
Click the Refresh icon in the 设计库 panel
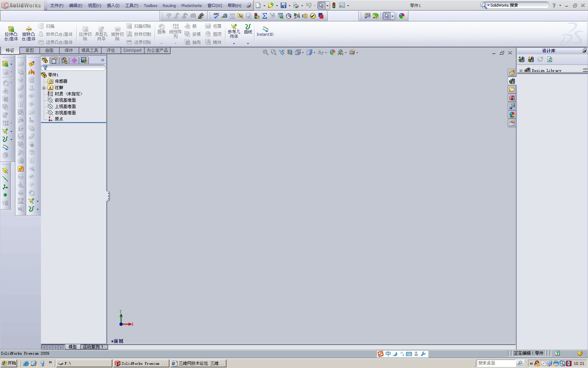[550, 60]
